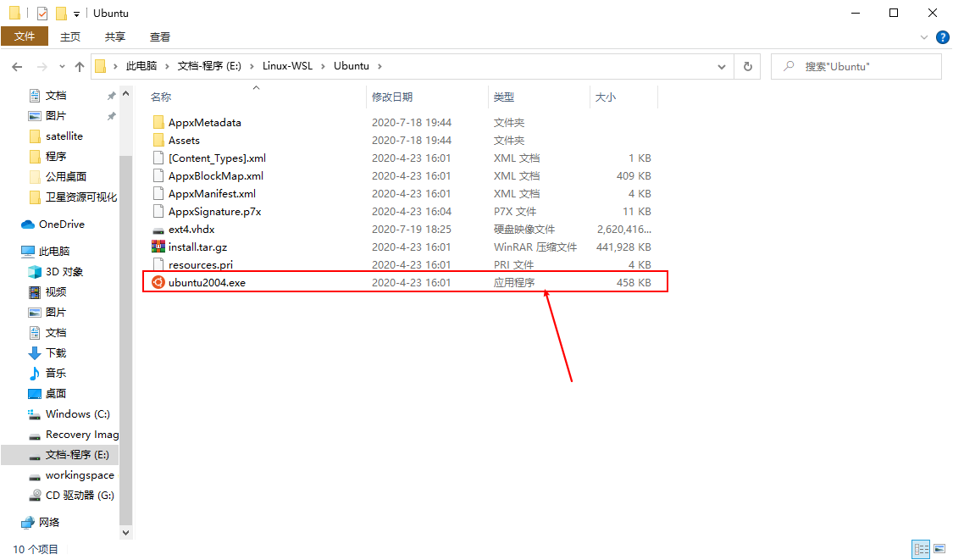Open the satellite folder in sidebar
Image resolution: width=953 pixels, height=560 pixels.
click(64, 136)
